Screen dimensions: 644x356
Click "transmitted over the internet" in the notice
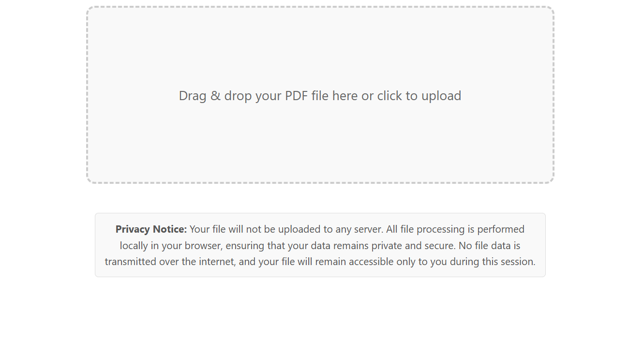(x=170, y=262)
